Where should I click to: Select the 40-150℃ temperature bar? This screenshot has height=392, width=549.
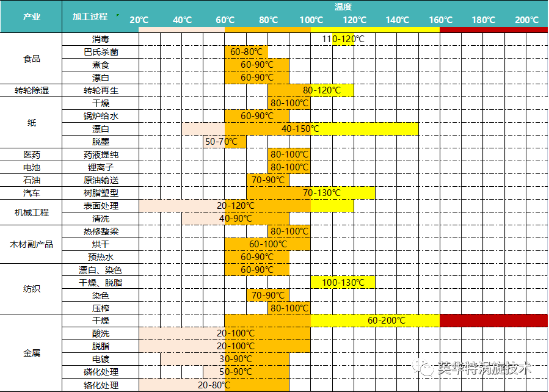pyautogui.click(x=300, y=129)
